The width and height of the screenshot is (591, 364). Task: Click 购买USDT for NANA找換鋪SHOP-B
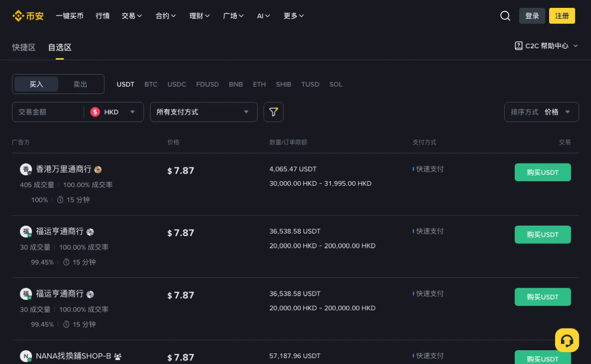[x=543, y=358]
